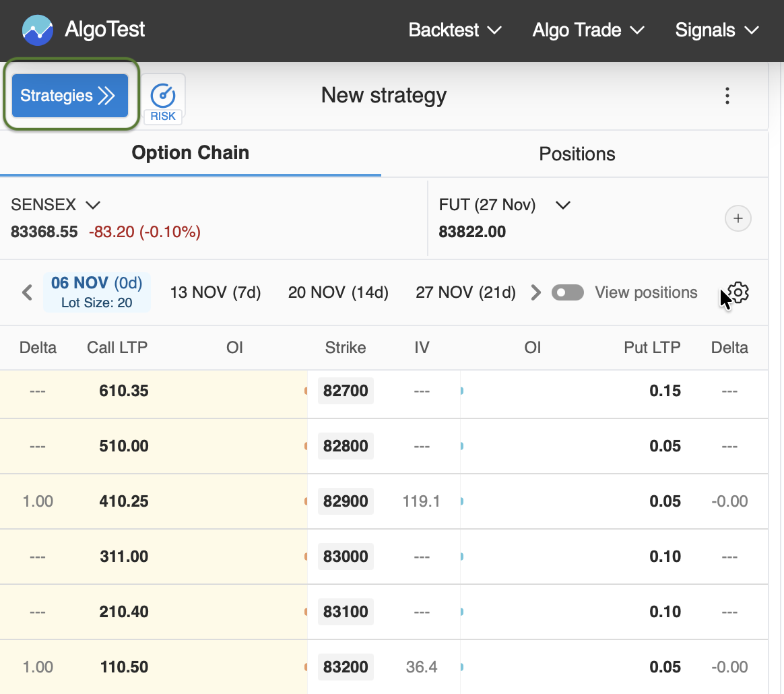The width and height of the screenshot is (784, 694).
Task: Switch to the Positions tab
Action: point(577,154)
